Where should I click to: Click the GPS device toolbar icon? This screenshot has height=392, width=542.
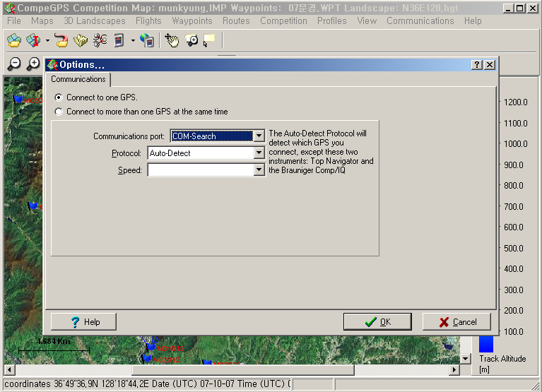pyautogui.click(x=119, y=40)
